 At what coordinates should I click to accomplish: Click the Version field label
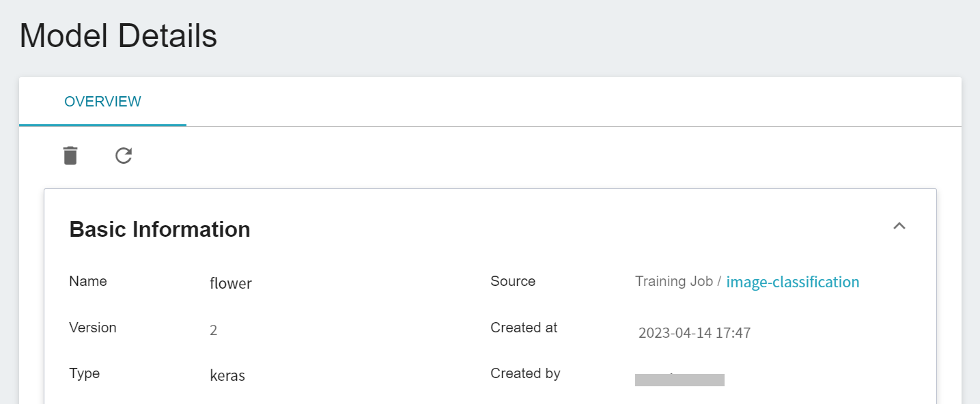point(93,328)
